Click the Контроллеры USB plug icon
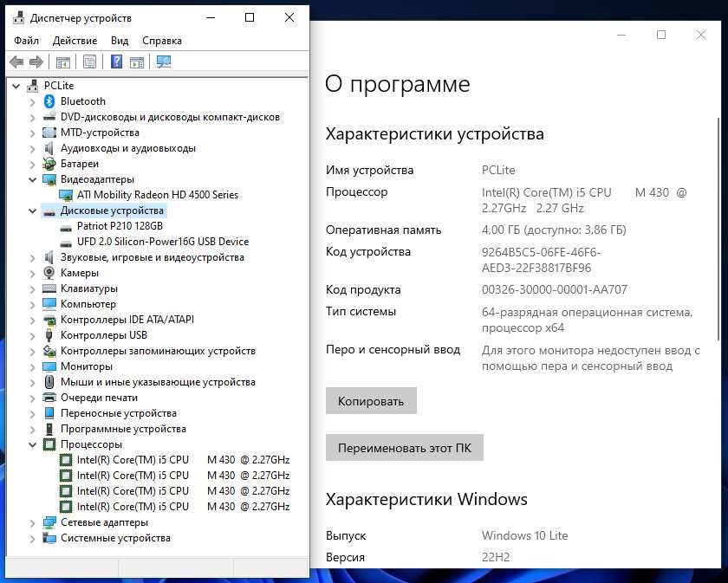 (49, 335)
